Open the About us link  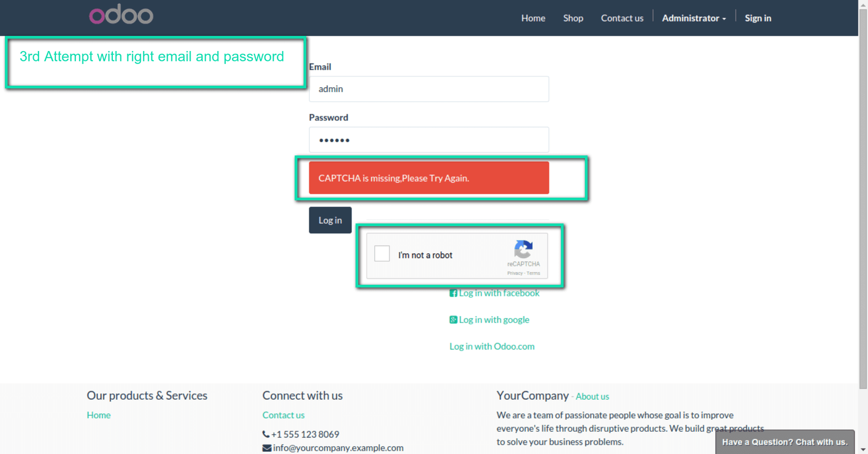(592, 397)
